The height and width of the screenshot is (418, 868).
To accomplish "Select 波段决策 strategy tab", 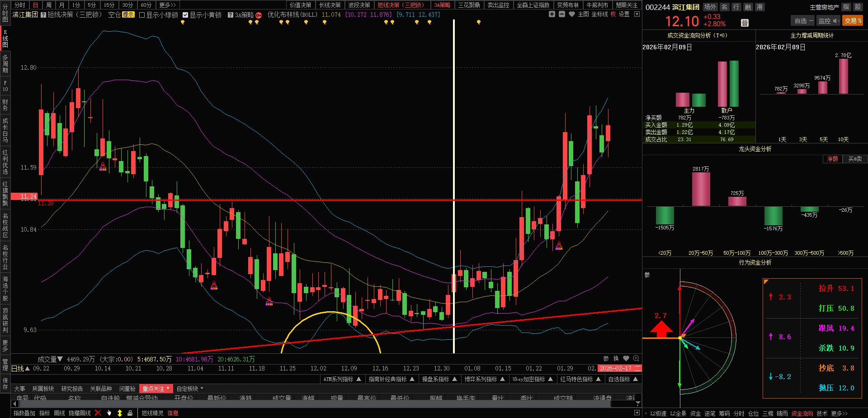I will (359, 5).
